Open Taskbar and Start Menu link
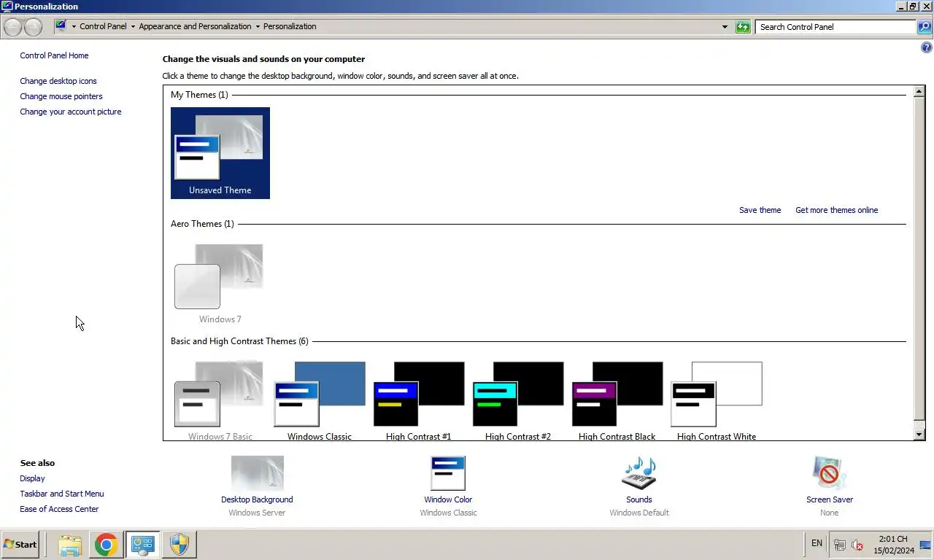Screen dimensions: 934x560 (62, 494)
